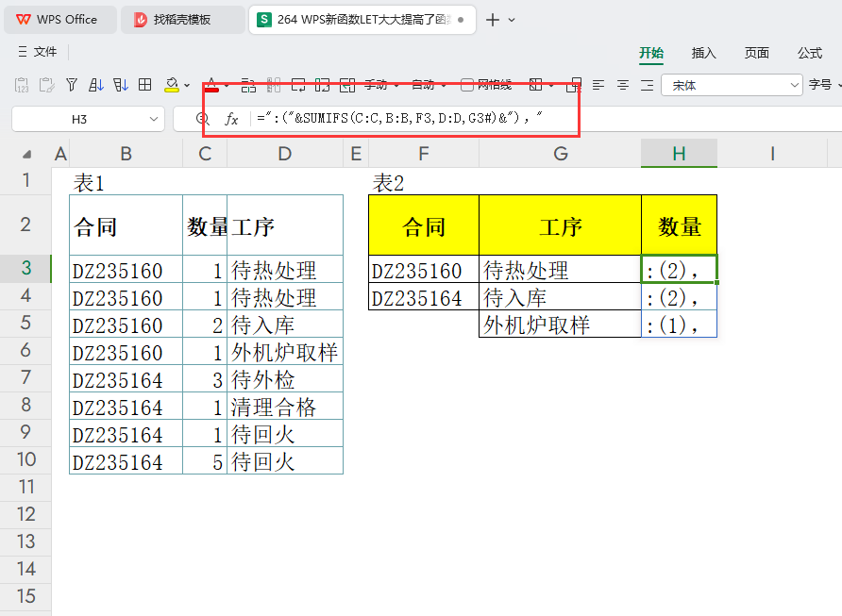Click the sort ascending A-Z icon
This screenshot has height=616, width=842.
(95, 85)
